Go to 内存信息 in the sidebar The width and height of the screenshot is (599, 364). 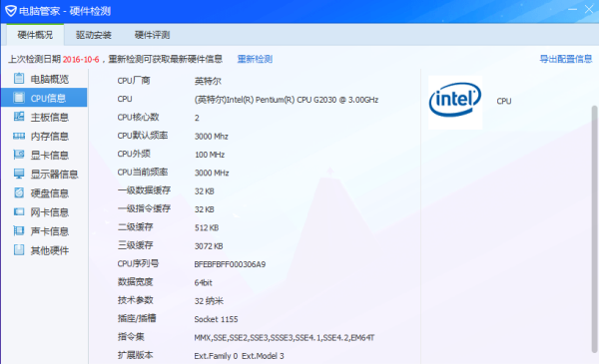pyautogui.click(x=50, y=137)
